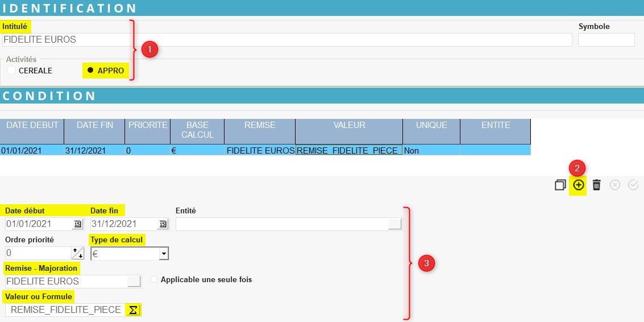
Task: Select the CEREALE activity radio button
Action: coord(11,71)
